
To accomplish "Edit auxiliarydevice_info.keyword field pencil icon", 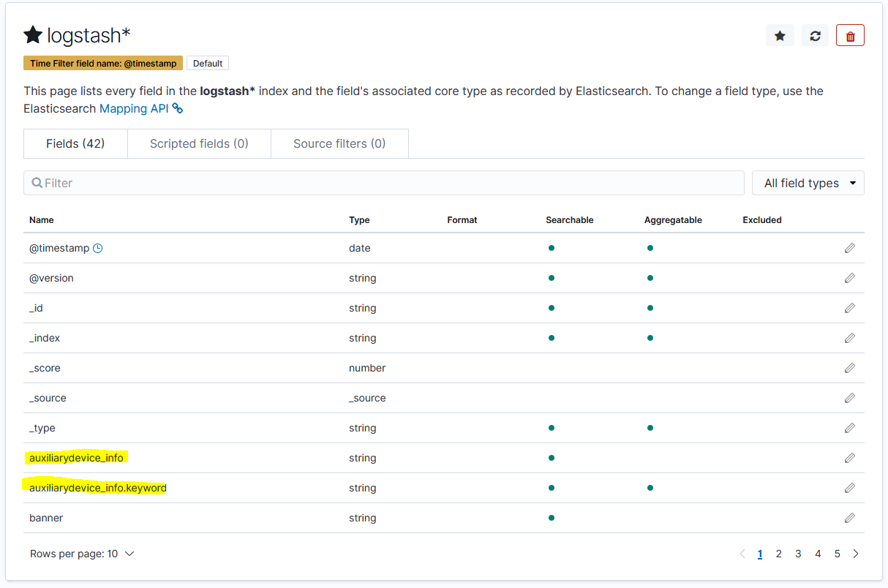I will (x=849, y=488).
